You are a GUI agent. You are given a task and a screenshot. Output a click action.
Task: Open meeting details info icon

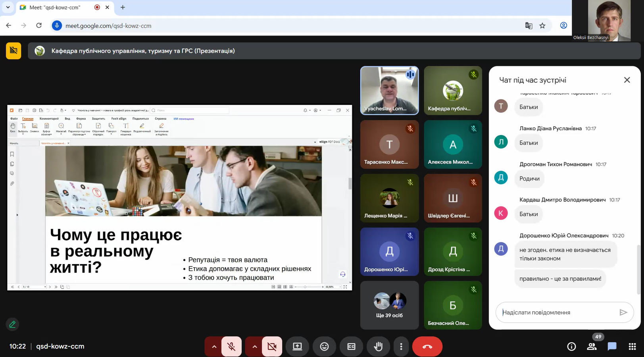tap(571, 347)
